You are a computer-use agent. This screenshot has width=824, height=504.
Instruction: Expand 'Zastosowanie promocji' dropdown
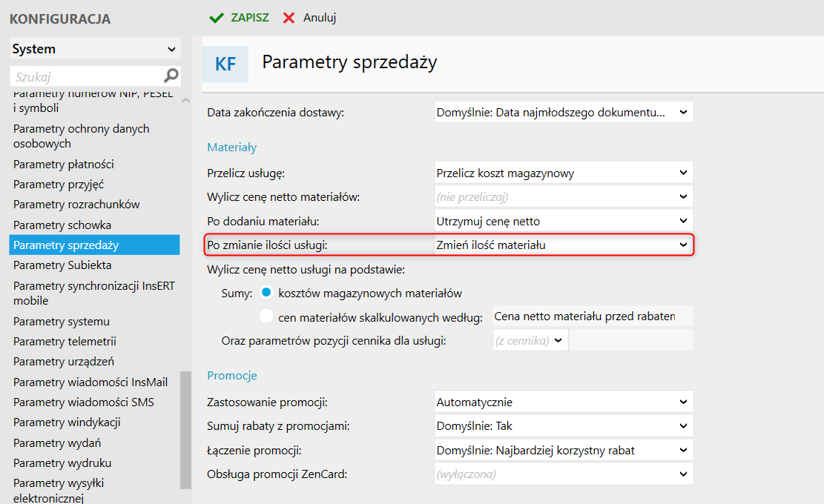click(564, 402)
